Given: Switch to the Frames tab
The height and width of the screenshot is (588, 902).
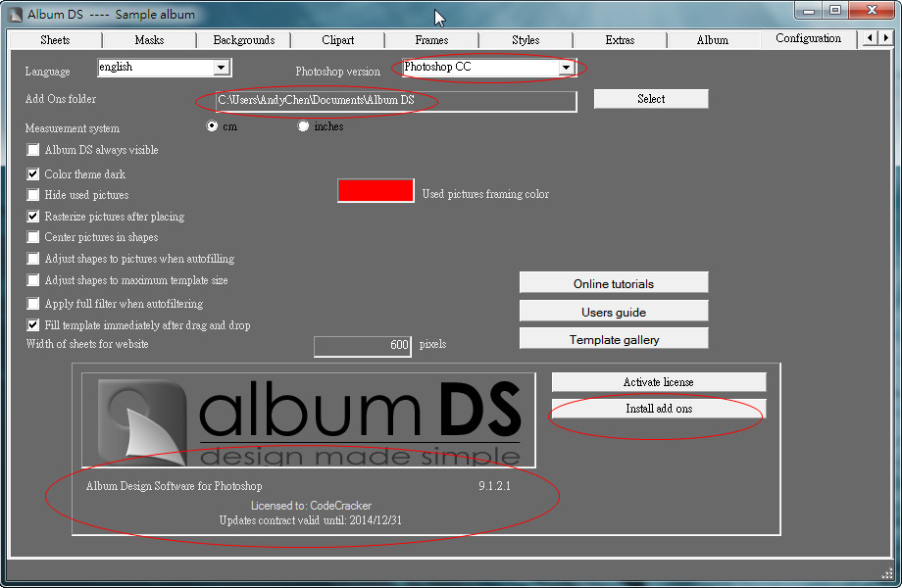Looking at the screenshot, I should coord(431,39).
